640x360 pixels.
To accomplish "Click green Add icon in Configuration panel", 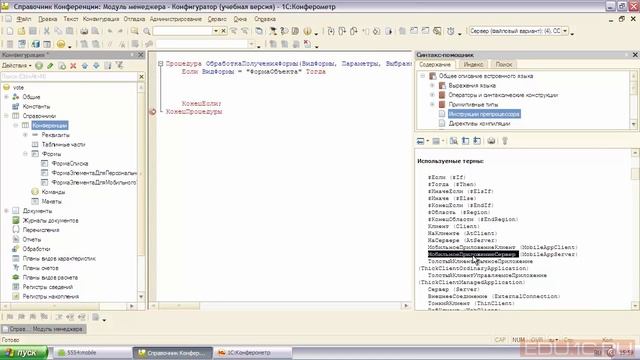I will (39, 65).
